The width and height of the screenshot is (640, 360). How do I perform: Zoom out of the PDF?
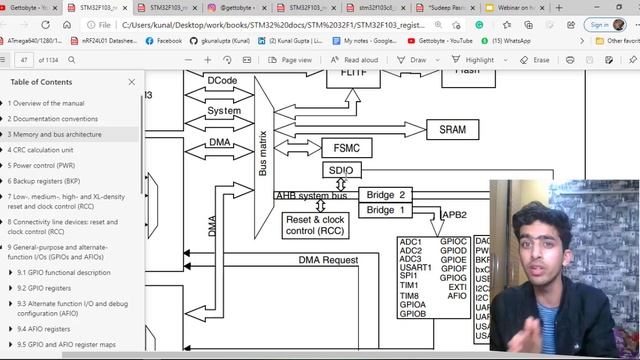coord(188,60)
